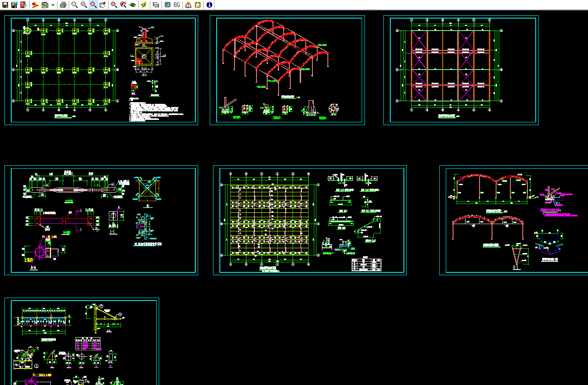
Task: Click the Save floppy disk icon
Action: click(x=5, y=5)
